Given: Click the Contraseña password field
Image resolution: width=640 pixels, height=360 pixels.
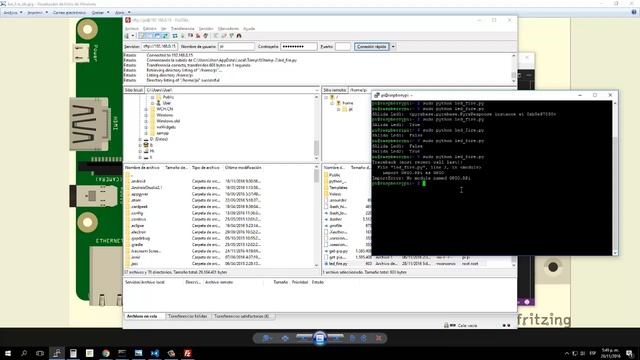Looking at the screenshot, I should pyautogui.click(x=299, y=47).
